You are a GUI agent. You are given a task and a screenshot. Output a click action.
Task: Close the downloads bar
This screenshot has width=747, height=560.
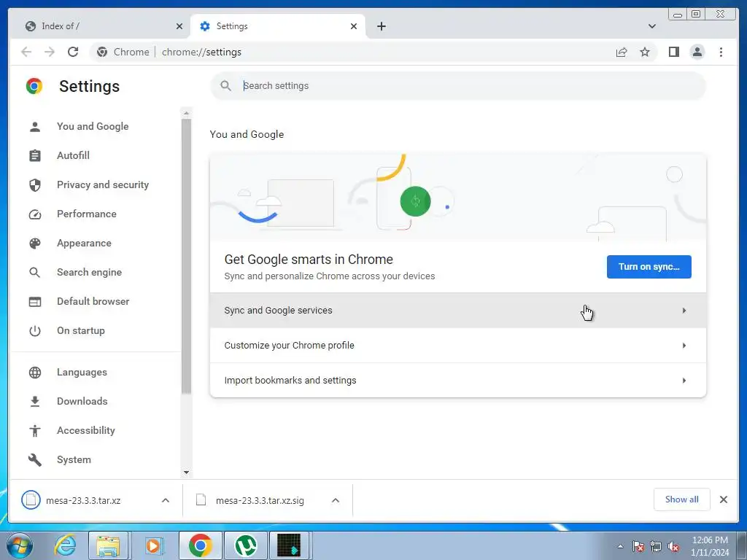pos(724,499)
